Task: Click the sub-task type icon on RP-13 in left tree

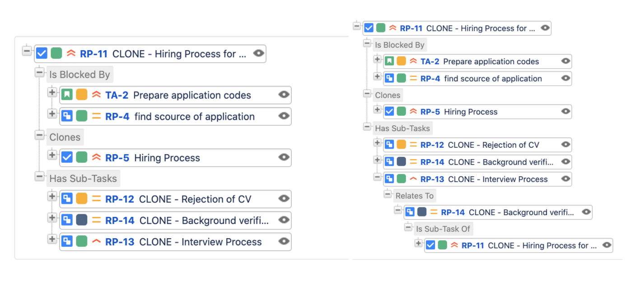Action: click(67, 242)
